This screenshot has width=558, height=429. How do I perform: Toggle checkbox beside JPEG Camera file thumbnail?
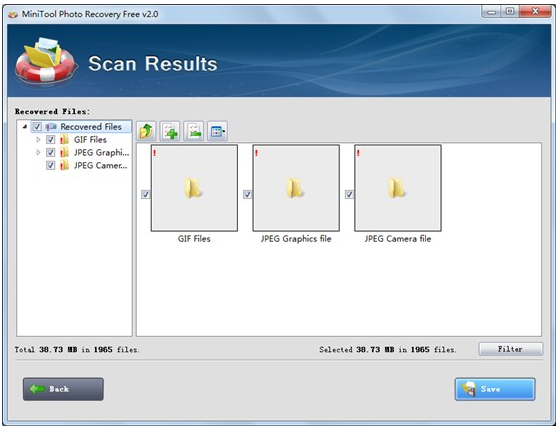(x=349, y=194)
